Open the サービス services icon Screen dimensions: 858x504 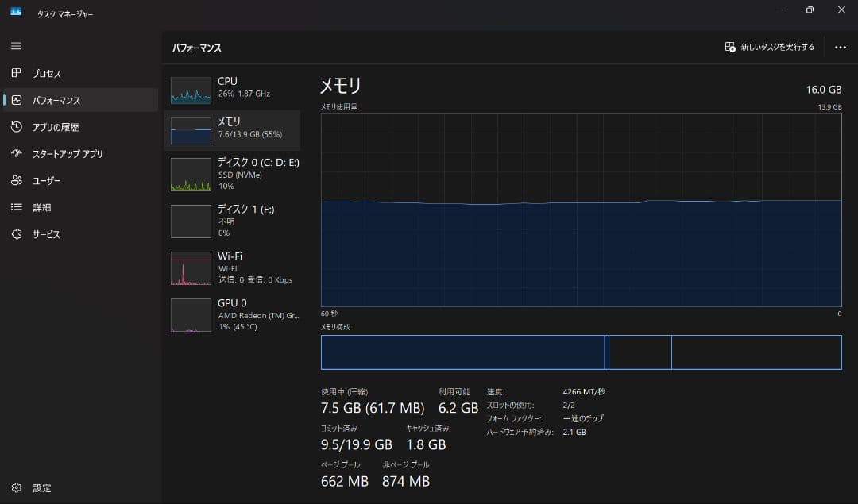click(17, 234)
